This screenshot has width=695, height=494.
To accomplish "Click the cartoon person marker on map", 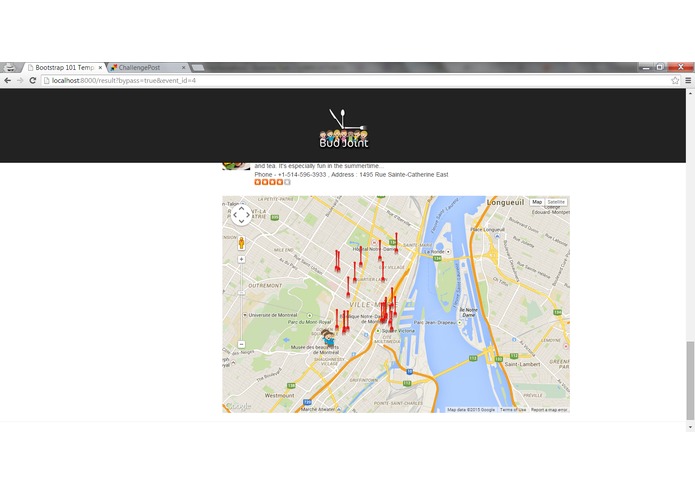I will click(328, 338).
